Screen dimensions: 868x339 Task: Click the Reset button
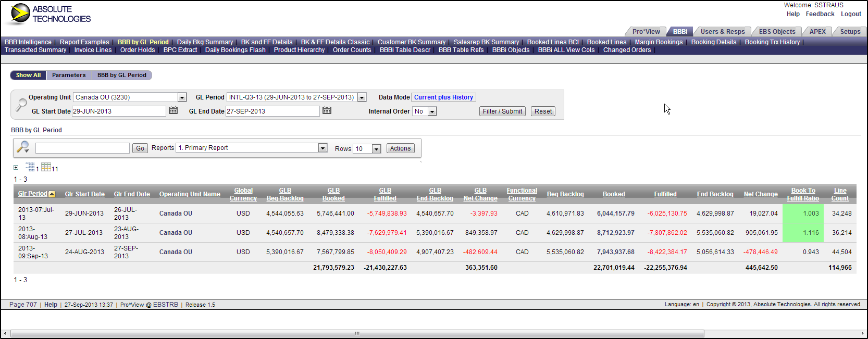(x=543, y=111)
